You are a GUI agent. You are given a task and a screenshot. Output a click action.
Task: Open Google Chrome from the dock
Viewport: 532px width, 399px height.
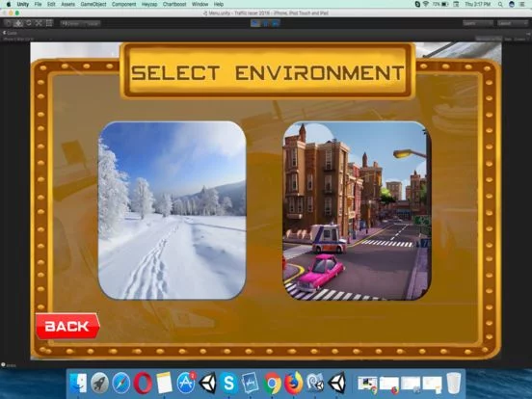click(x=272, y=383)
